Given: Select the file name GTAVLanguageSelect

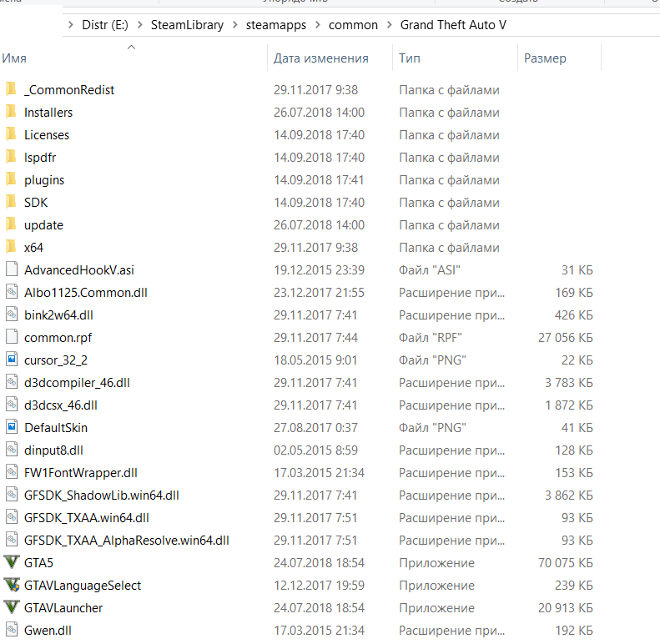Looking at the screenshot, I should pyautogui.click(x=83, y=585).
